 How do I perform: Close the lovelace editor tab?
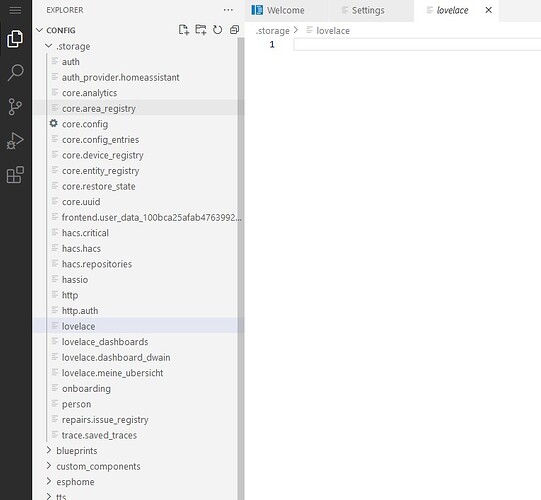coord(489,10)
